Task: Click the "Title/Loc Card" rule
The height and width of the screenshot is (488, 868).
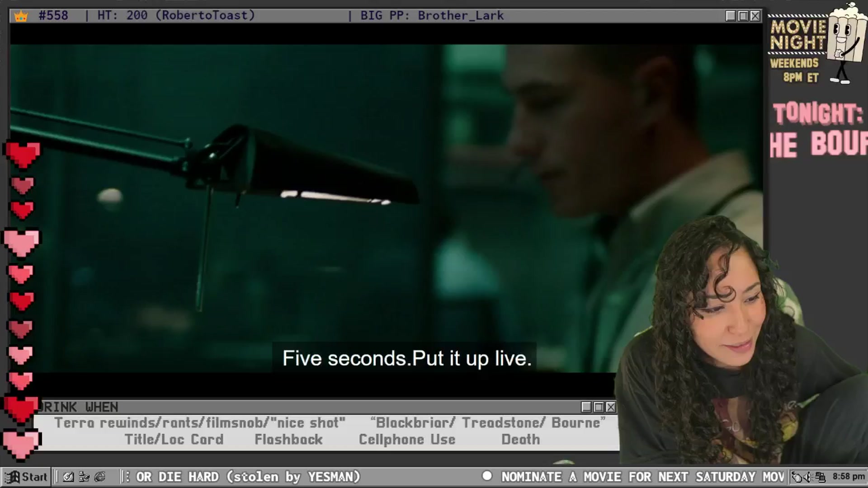Action: tap(174, 439)
